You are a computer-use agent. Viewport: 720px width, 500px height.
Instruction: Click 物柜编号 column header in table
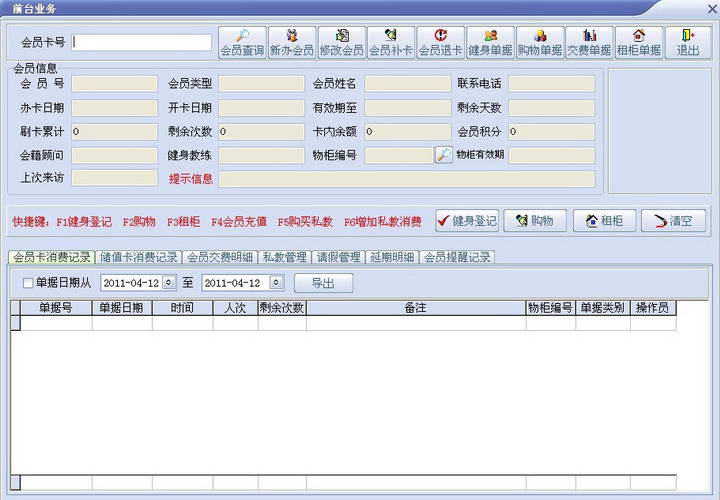pos(551,308)
